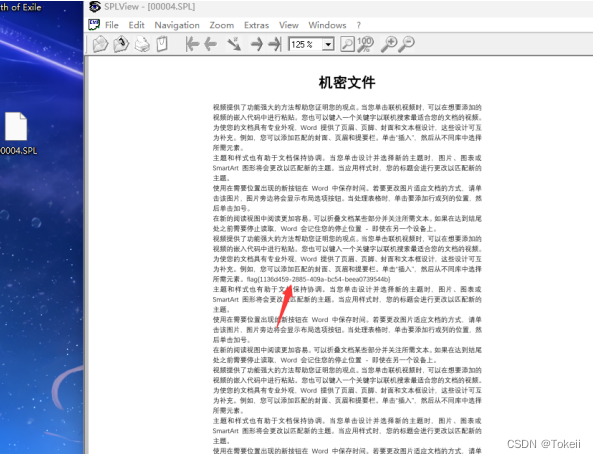Go to next page right arrow
Screen dimensions: 595x458
(x=257, y=44)
